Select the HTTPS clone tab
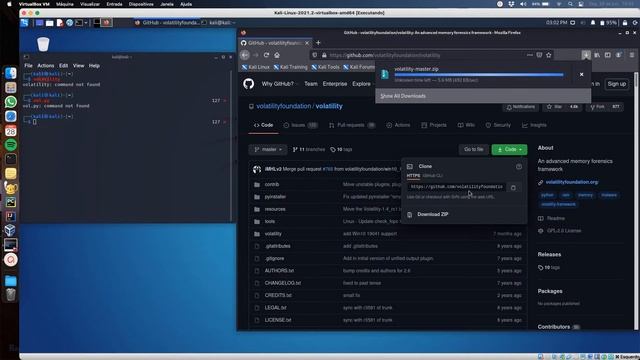 (x=413, y=176)
